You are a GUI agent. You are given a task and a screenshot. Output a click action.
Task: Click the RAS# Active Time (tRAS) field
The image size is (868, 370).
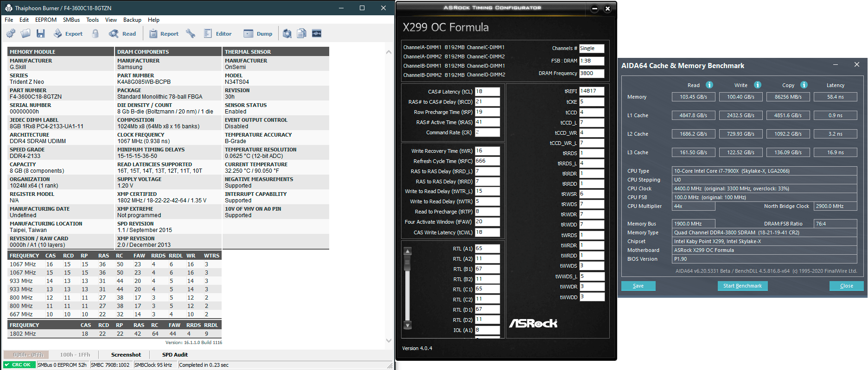[x=487, y=122]
